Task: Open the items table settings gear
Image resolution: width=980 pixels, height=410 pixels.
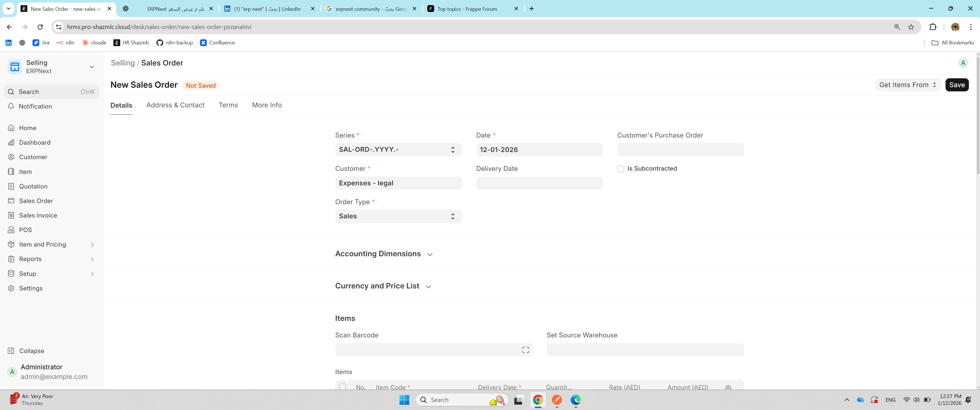Action: tap(728, 387)
